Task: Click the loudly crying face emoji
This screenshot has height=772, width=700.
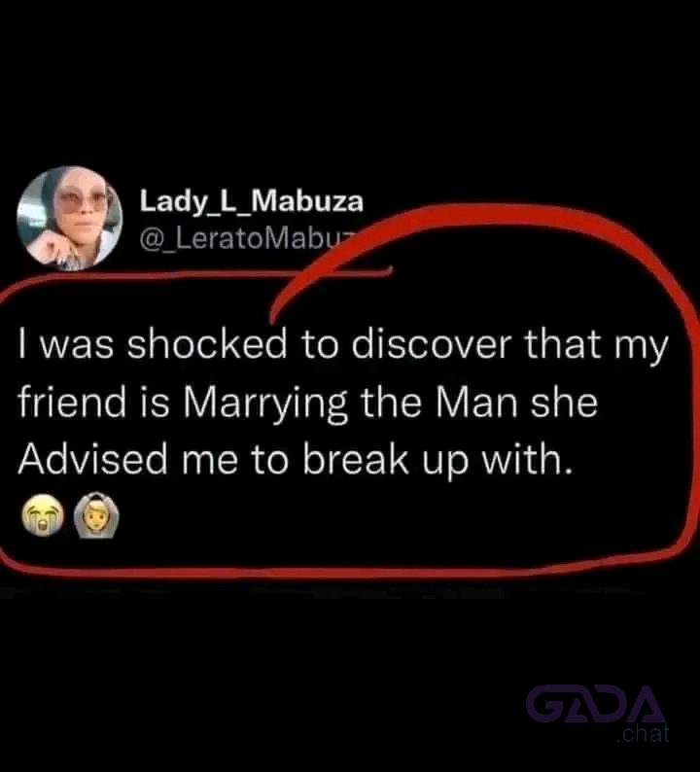Action: (x=44, y=514)
